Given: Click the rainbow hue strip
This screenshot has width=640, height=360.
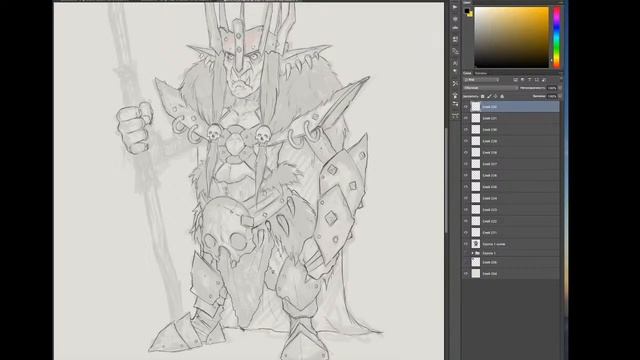Looking at the screenshot, I should [x=556, y=37].
